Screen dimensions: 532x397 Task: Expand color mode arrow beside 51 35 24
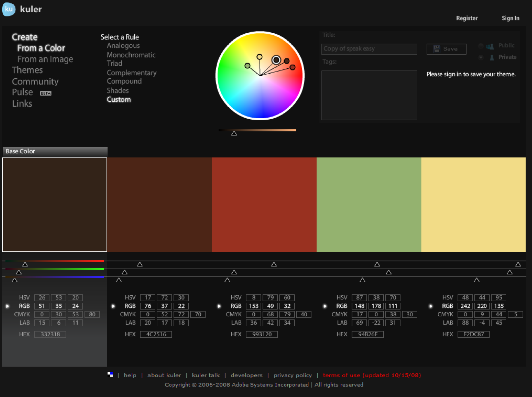point(8,306)
